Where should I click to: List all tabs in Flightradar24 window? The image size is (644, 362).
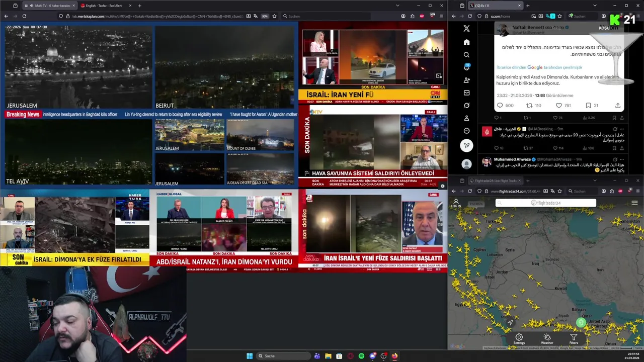point(595,180)
